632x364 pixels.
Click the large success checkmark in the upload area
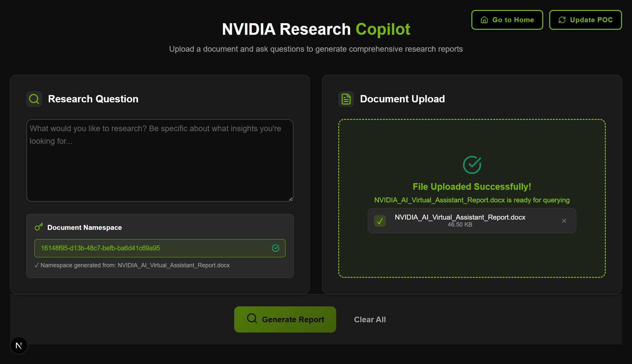click(472, 165)
